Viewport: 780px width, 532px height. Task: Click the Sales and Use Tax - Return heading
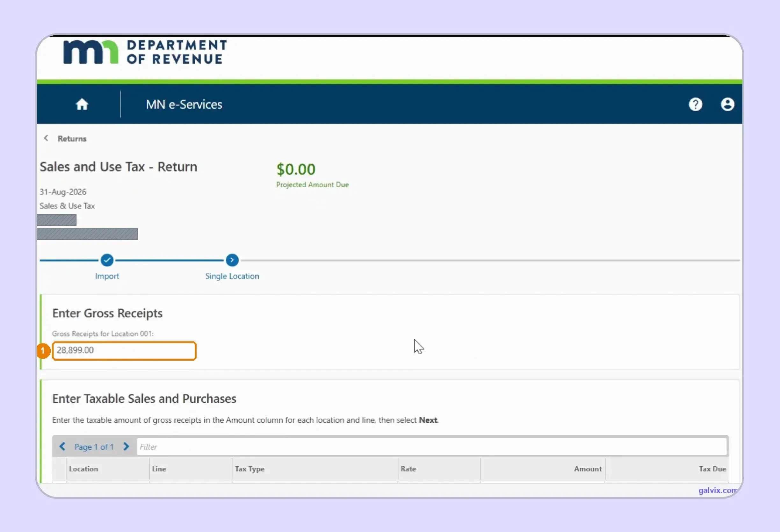tap(119, 167)
